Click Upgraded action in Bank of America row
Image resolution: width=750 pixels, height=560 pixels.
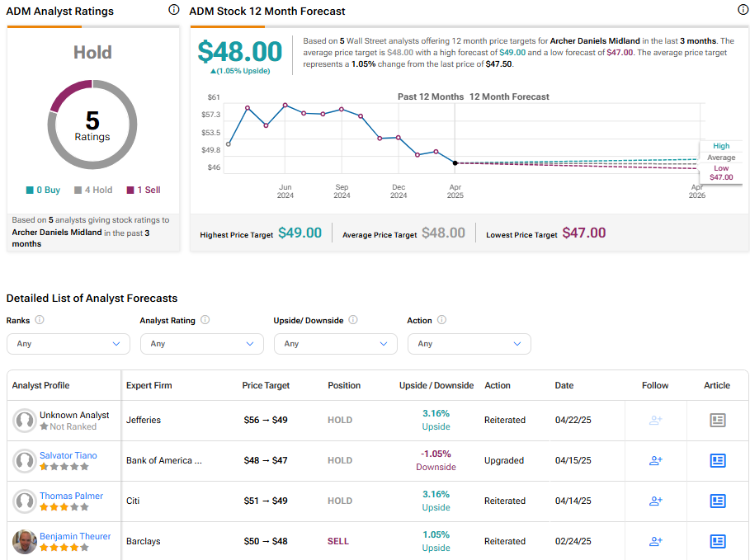[504, 460]
